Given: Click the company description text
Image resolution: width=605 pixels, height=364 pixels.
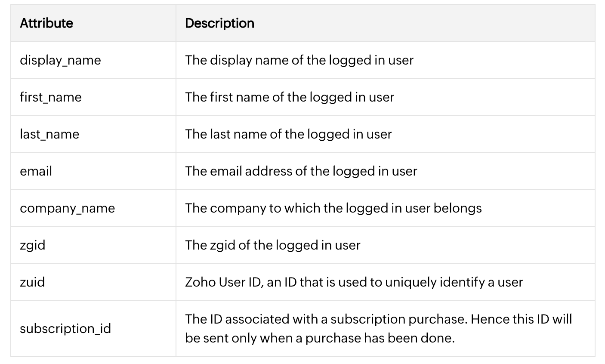Looking at the screenshot, I should [x=333, y=208].
